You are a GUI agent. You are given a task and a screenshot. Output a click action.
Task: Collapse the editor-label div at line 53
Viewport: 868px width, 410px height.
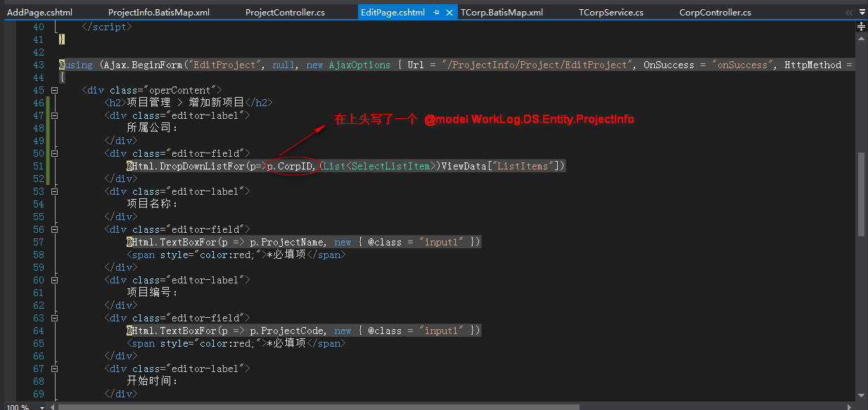click(54, 191)
